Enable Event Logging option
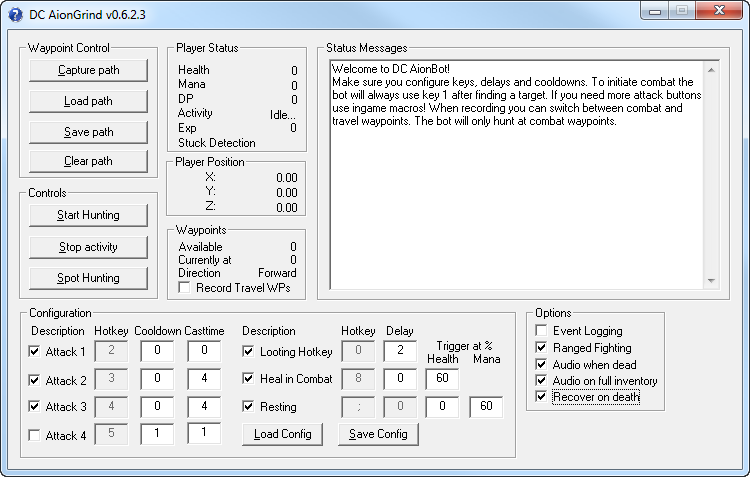The width and height of the screenshot is (750, 477). click(x=541, y=331)
